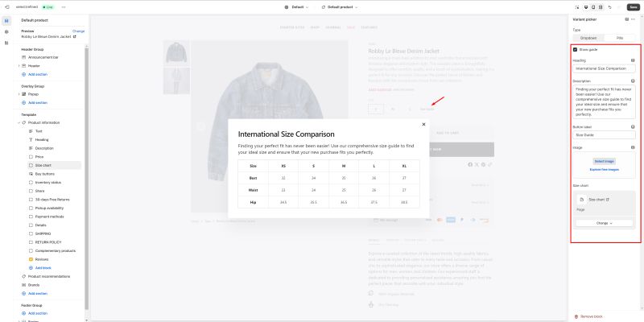Click the Facebook share icon on product page

[x=470, y=165]
